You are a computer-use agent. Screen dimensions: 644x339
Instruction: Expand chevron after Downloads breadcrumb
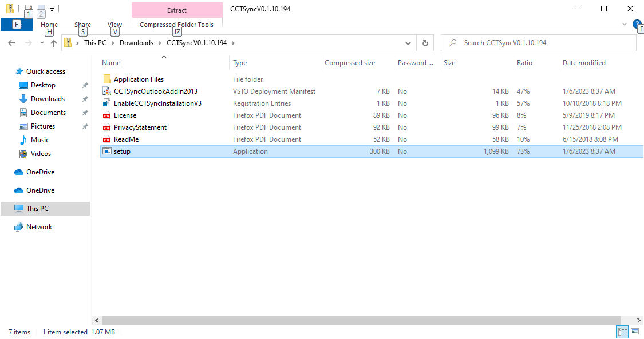[160, 43]
